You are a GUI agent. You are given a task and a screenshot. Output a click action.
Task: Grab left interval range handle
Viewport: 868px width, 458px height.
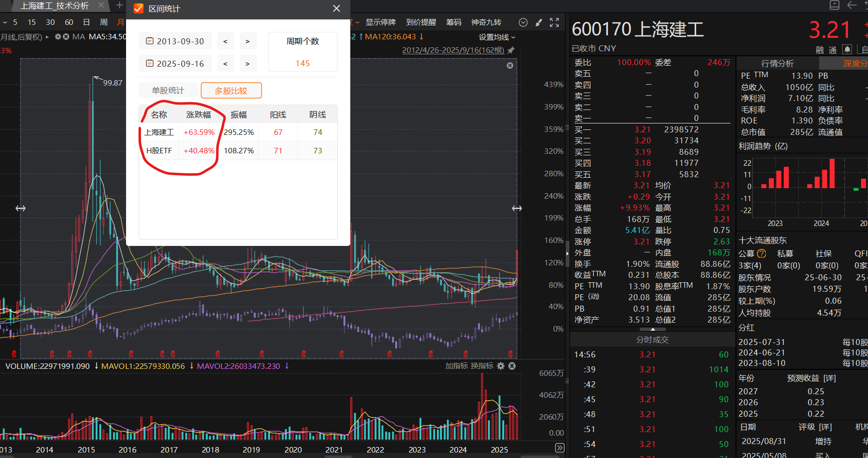pos(20,208)
